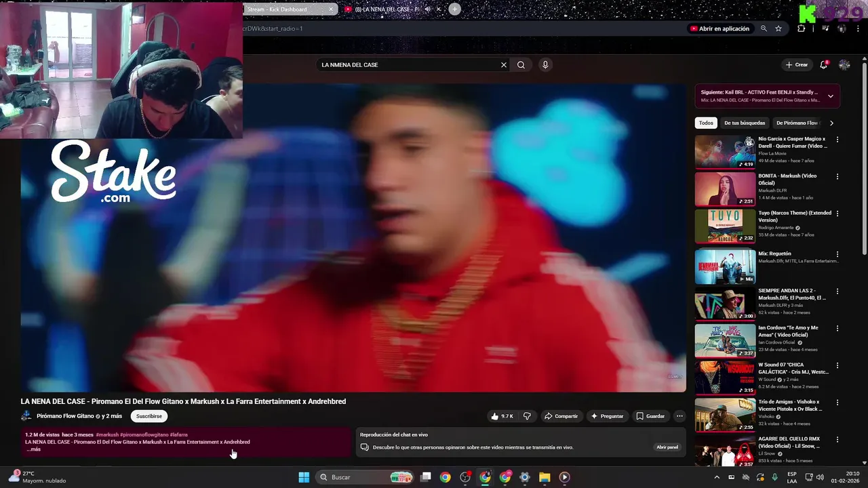This screenshot has height=488, width=868.
Task: Open a new browser tab
Action: pos(454,9)
